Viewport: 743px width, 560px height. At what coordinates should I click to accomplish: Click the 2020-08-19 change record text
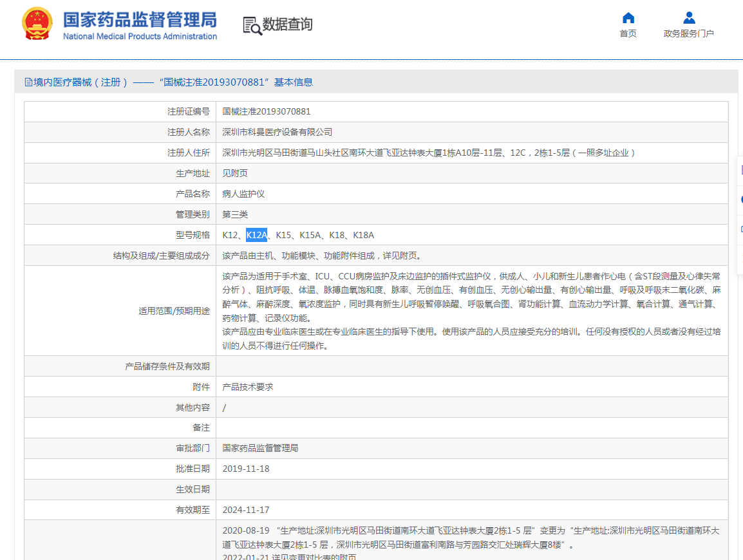coord(471,537)
